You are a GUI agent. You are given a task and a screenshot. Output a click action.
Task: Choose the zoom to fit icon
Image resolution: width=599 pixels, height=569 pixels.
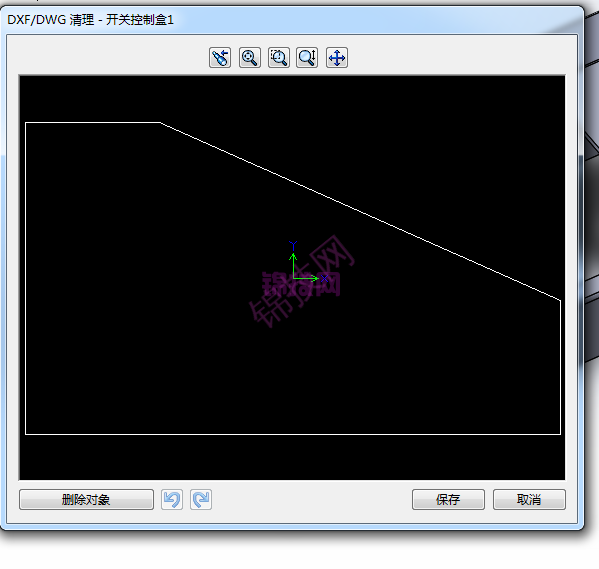click(250, 58)
